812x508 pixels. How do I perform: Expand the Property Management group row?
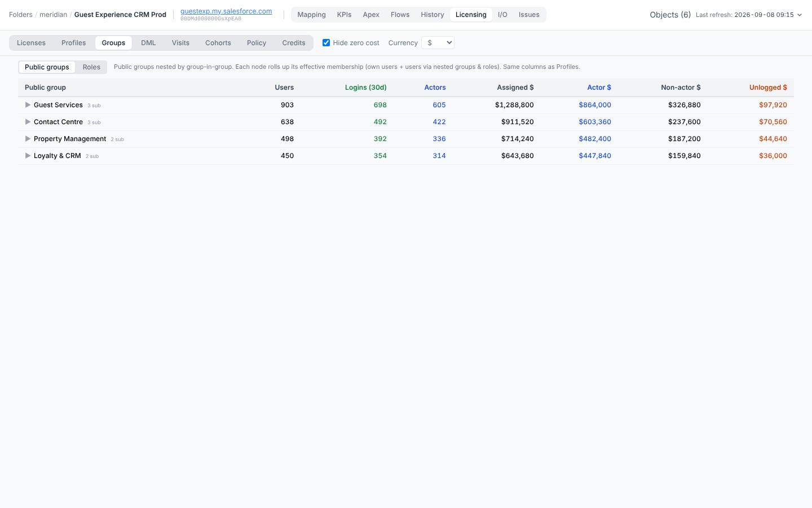tap(28, 139)
